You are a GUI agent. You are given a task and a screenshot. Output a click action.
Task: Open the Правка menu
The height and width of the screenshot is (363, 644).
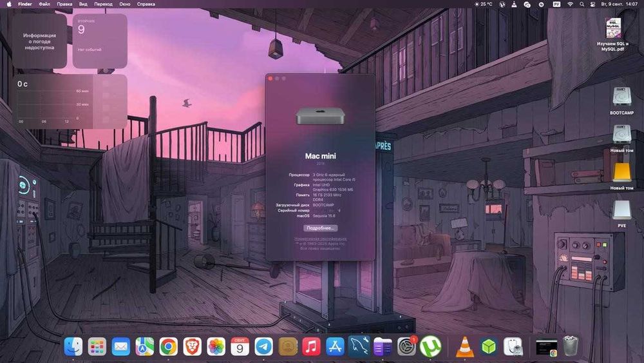pyautogui.click(x=64, y=4)
